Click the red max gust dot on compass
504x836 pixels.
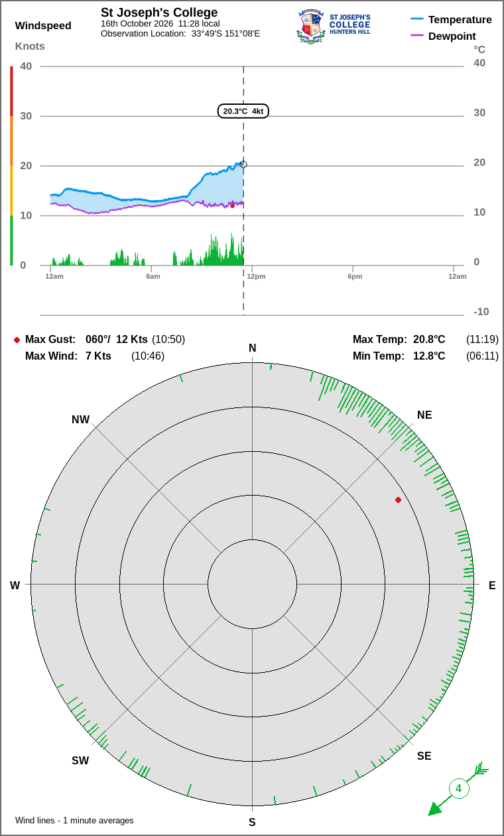[x=398, y=500]
